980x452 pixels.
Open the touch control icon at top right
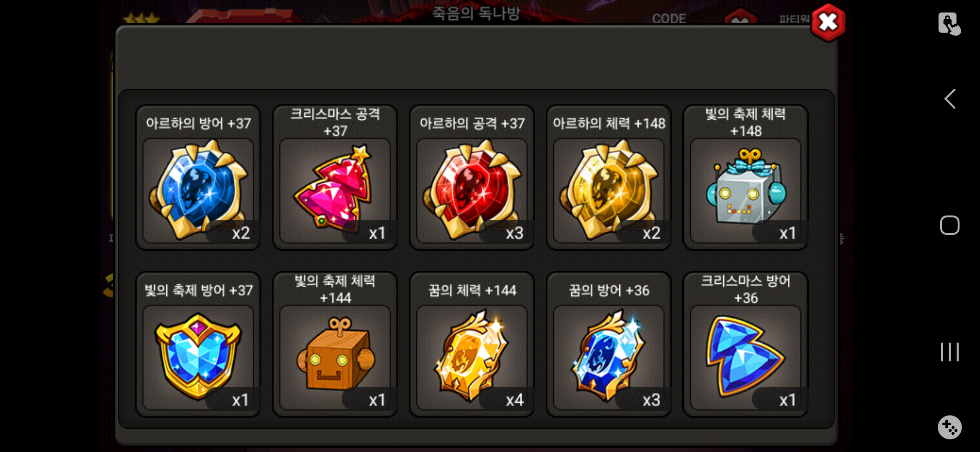coord(949,24)
